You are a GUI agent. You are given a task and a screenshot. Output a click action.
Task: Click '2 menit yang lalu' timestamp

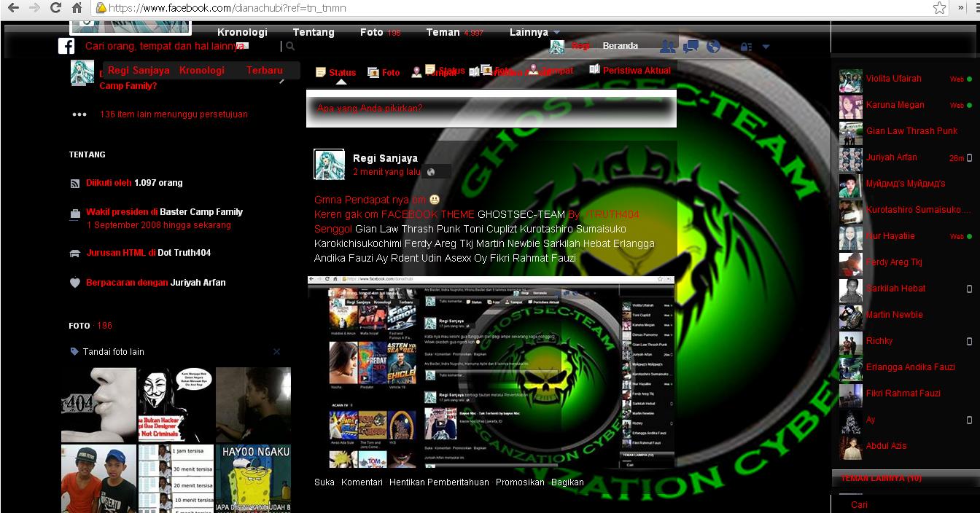coord(386,172)
